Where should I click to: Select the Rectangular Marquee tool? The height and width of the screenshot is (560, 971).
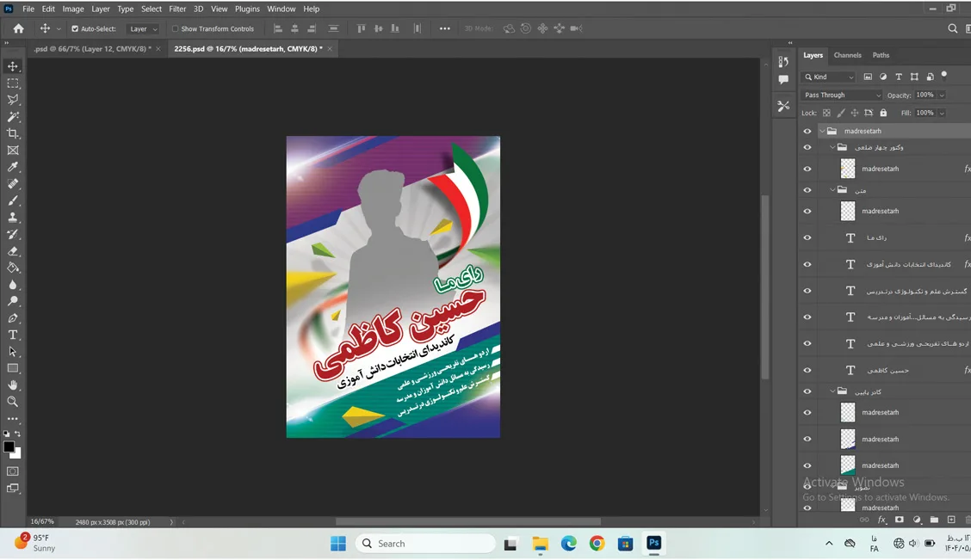click(12, 83)
